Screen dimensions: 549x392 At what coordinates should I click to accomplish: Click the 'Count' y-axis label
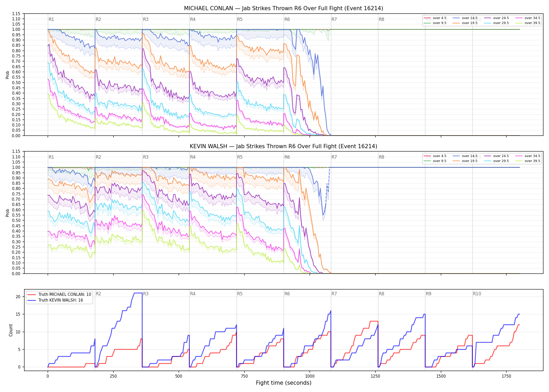(x=11, y=330)
